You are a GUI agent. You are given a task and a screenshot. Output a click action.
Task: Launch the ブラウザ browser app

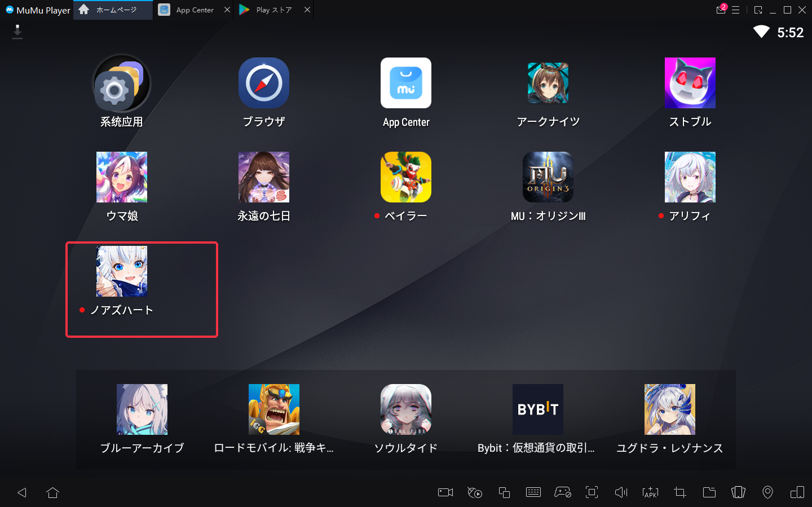tap(264, 83)
